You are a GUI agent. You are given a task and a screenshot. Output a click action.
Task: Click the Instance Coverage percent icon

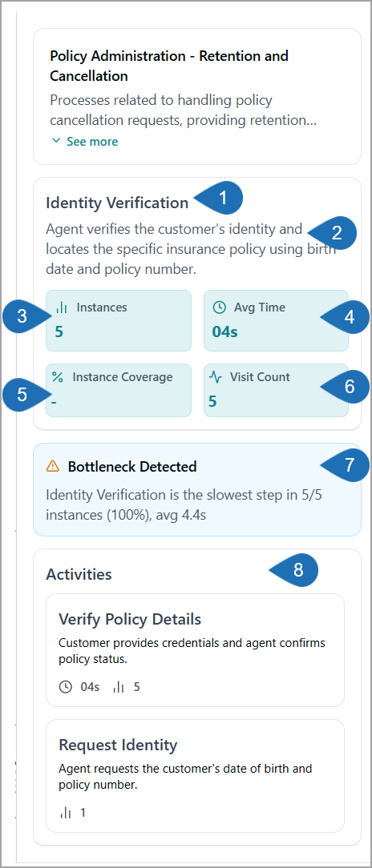[x=58, y=377]
